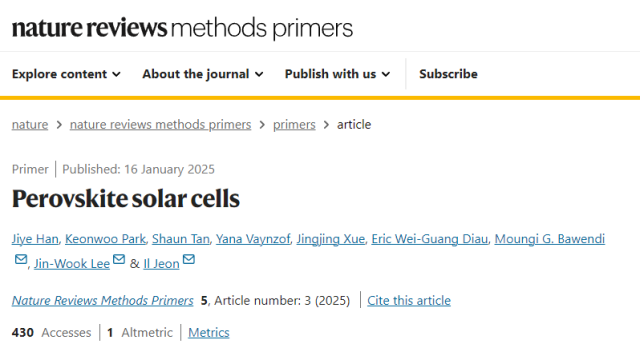Open the Metrics link
This screenshot has height=360, width=640.
[x=209, y=333]
